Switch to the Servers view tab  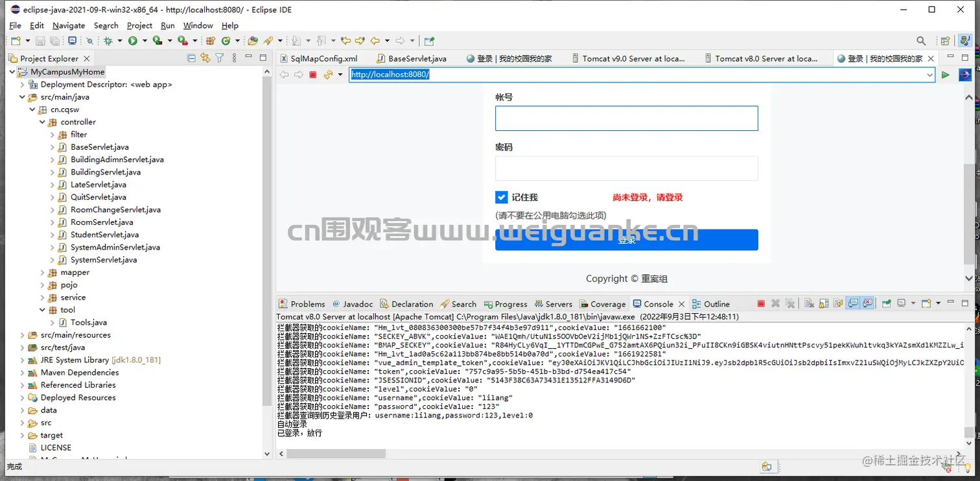point(554,304)
